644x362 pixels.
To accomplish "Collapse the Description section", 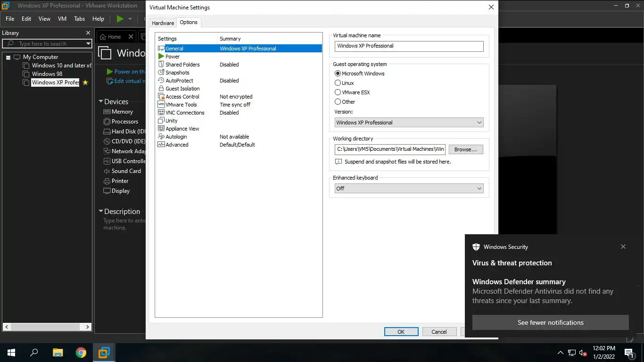I will 100,212.
